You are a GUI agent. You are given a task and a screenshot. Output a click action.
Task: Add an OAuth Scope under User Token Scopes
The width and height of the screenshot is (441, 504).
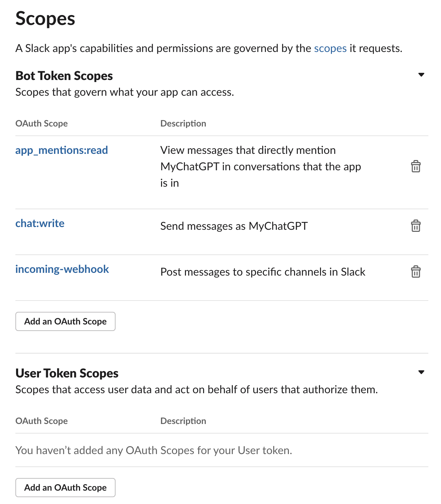point(65,488)
